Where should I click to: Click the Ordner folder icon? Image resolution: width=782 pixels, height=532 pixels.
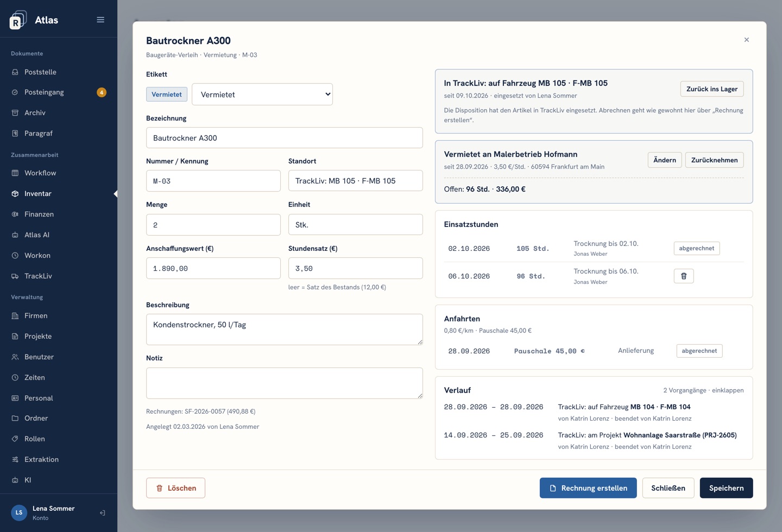(x=15, y=419)
